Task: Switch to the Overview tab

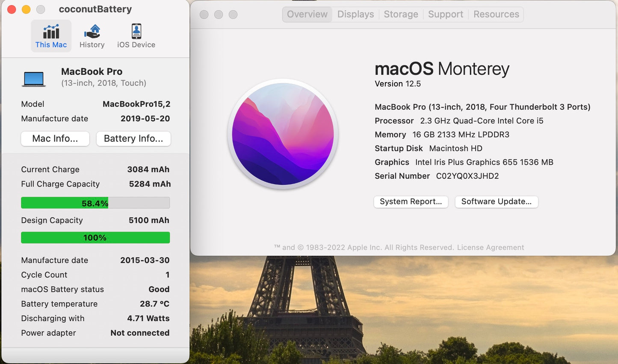Action: [307, 15]
